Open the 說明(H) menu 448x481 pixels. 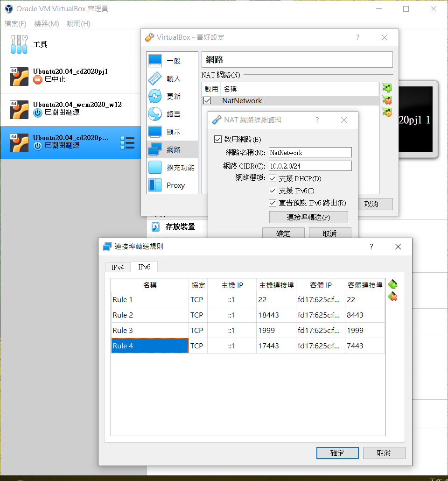[x=78, y=24]
